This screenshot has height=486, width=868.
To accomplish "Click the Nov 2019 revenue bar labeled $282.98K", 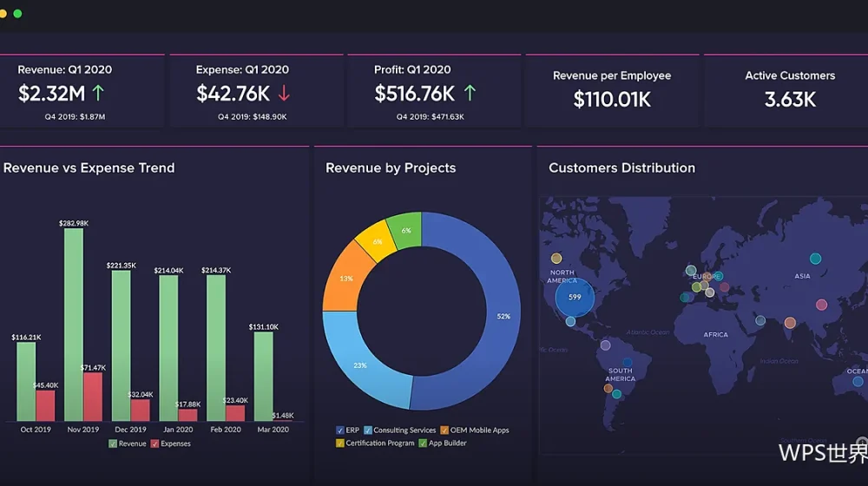I will click(x=74, y=325).
